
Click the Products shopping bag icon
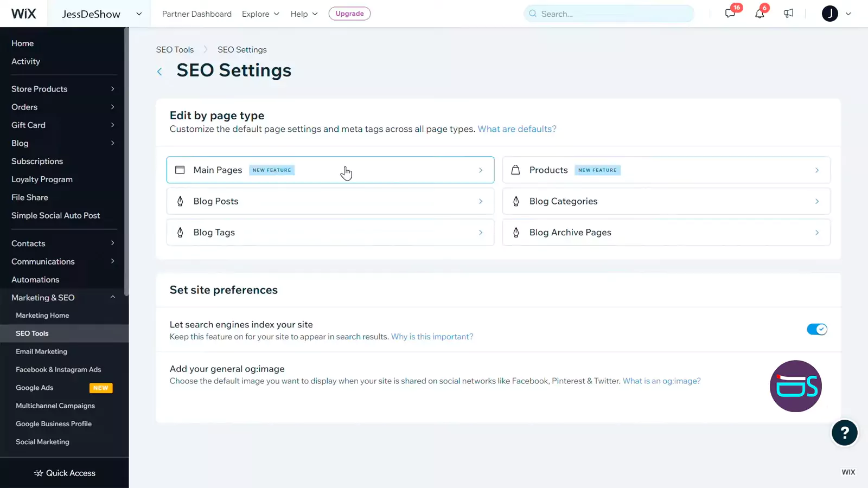click(x=516, y=170)
